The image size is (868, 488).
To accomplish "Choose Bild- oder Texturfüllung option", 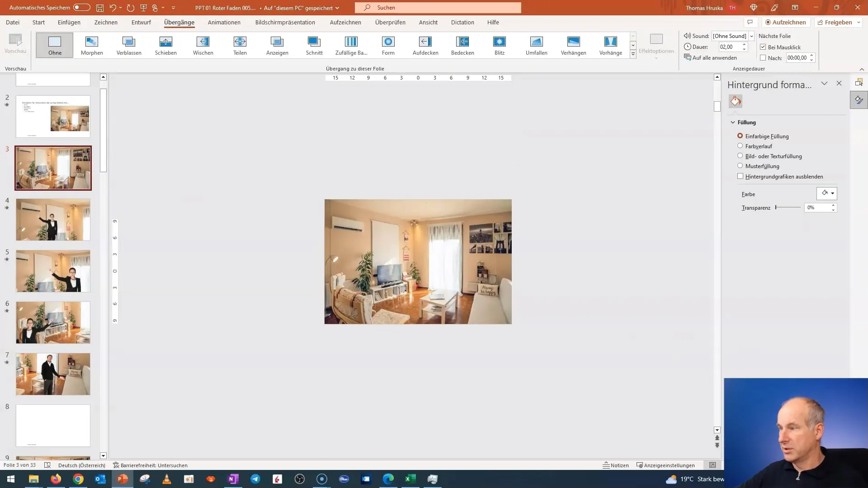I will (740, 155).
